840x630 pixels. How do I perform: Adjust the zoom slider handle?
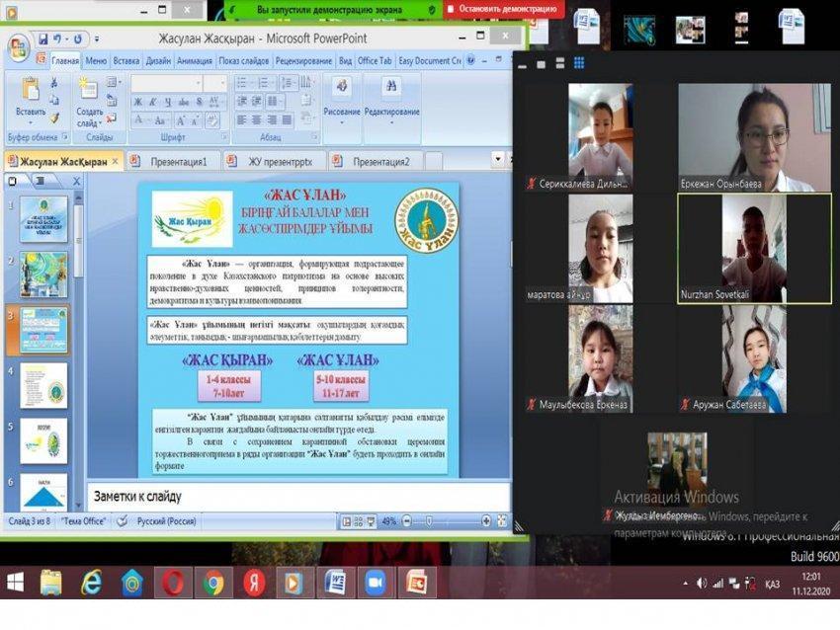pyautogui.click(x=429, y=520)
